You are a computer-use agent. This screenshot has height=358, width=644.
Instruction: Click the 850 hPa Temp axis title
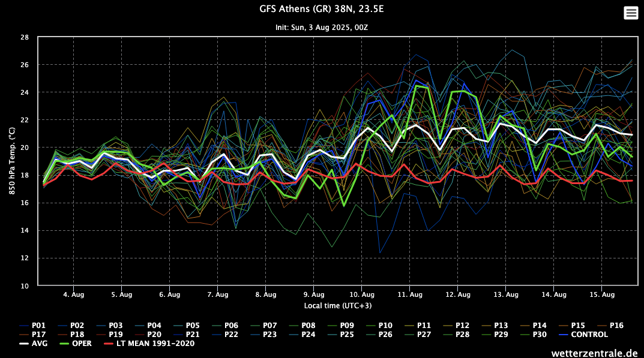click(x=13, y=161)
